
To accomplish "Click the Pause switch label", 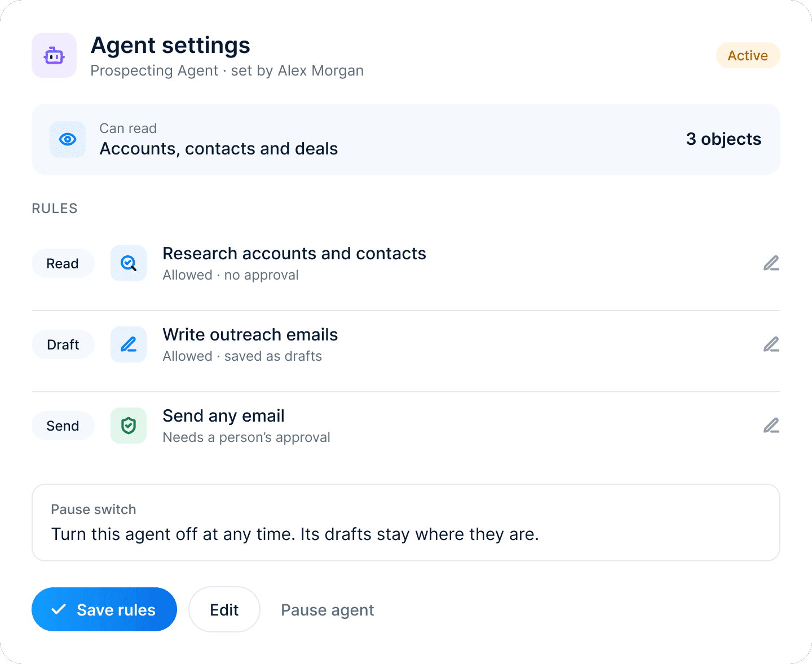I will tap(94, 510).
